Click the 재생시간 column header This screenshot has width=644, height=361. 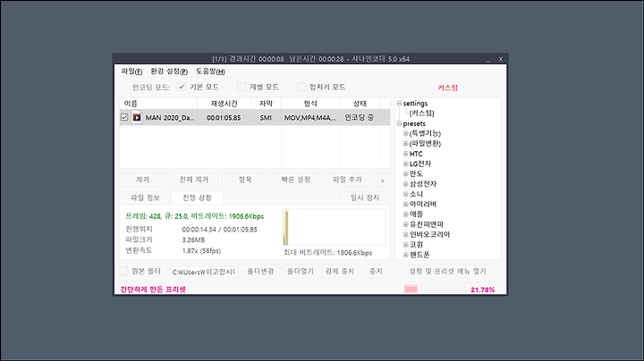225,104
